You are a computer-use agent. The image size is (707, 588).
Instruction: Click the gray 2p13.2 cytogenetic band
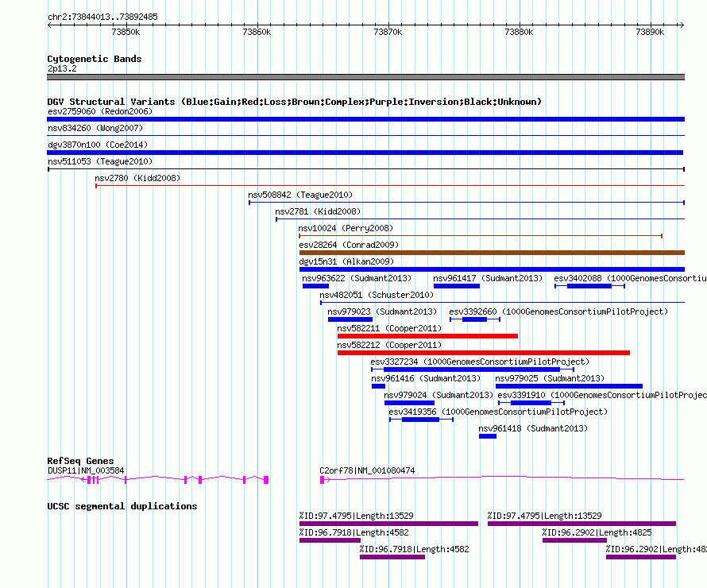click(x=365, y=77)
